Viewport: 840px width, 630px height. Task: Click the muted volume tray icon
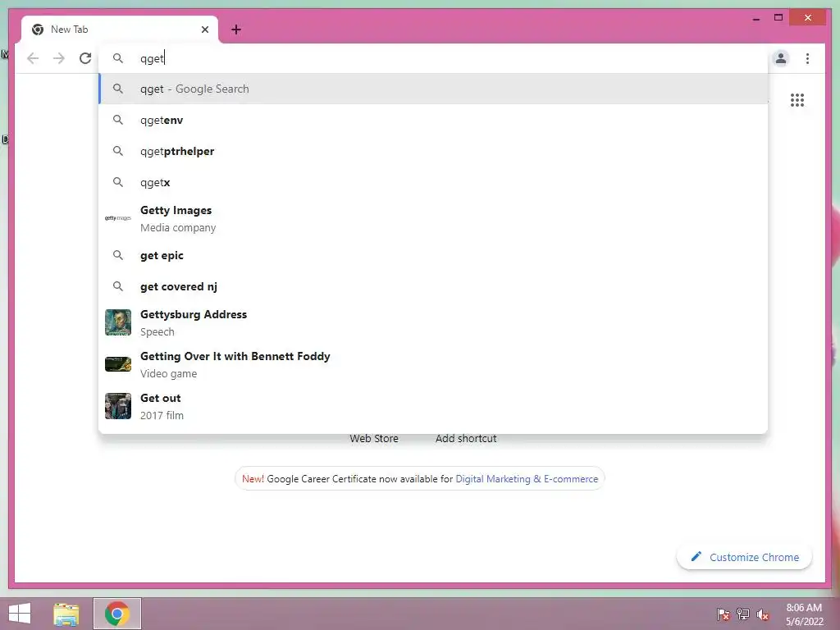763,614
